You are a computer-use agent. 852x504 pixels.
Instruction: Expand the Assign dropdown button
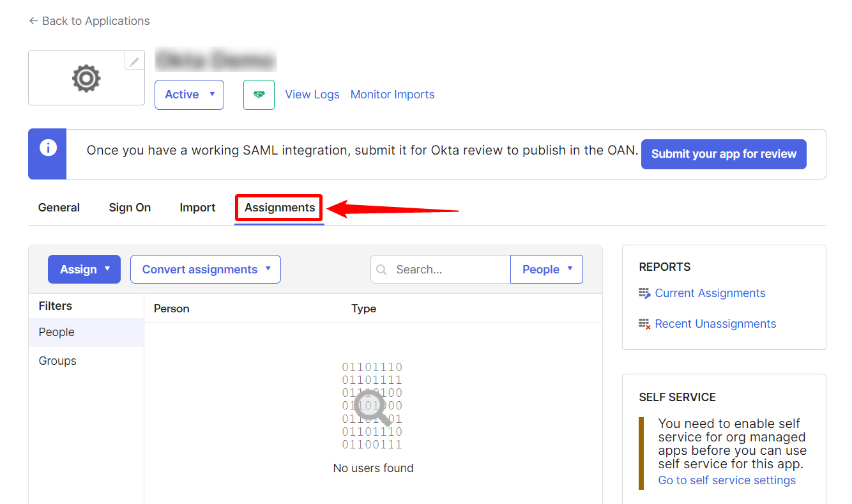[84, 270]
